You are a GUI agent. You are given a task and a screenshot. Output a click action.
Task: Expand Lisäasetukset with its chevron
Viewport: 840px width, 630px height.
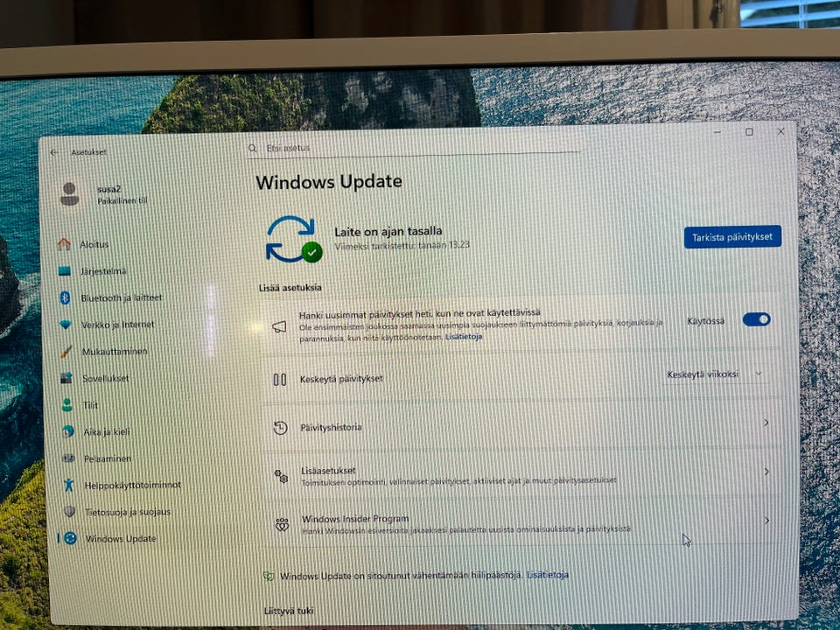tap(766, 472)
